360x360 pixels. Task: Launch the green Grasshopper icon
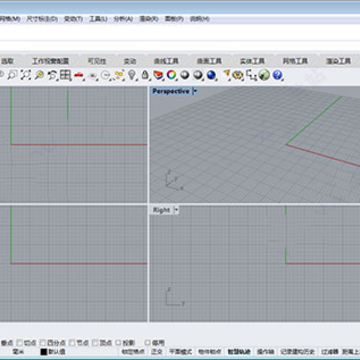264,75
